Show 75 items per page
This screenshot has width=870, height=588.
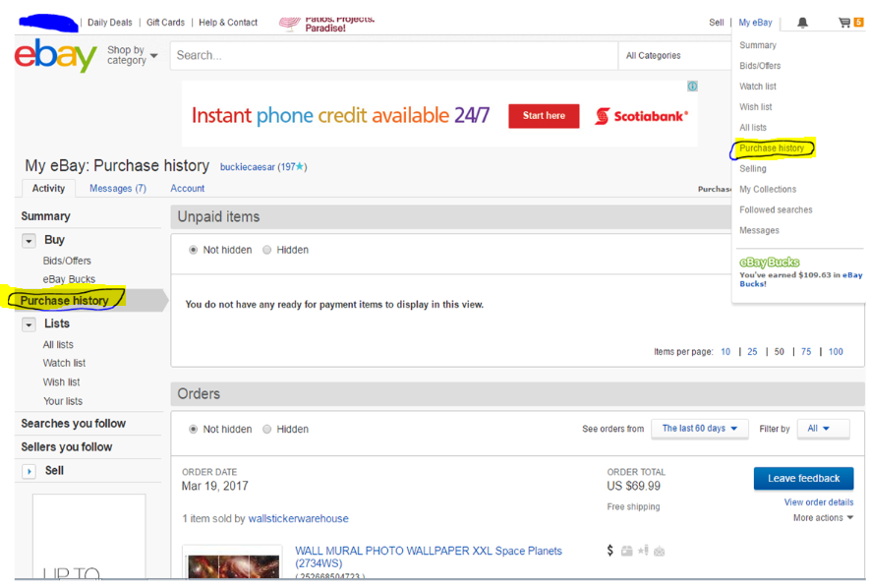point(806,351)
